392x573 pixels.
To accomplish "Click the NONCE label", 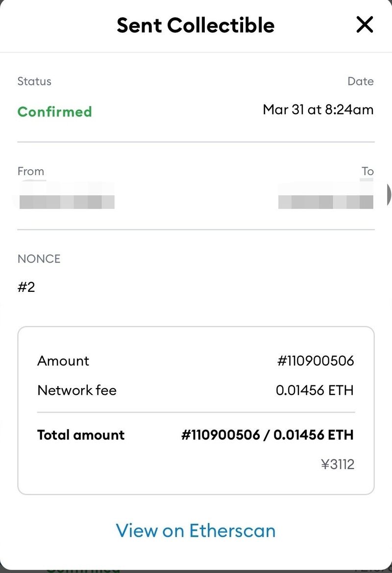I will (39, 259).
